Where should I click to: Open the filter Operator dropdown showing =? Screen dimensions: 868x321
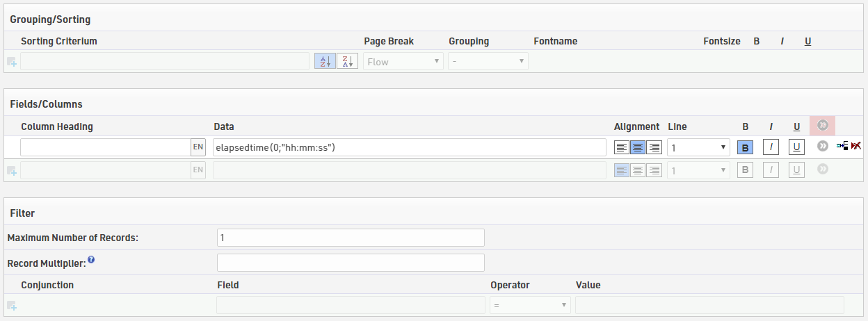click(530, 305)
